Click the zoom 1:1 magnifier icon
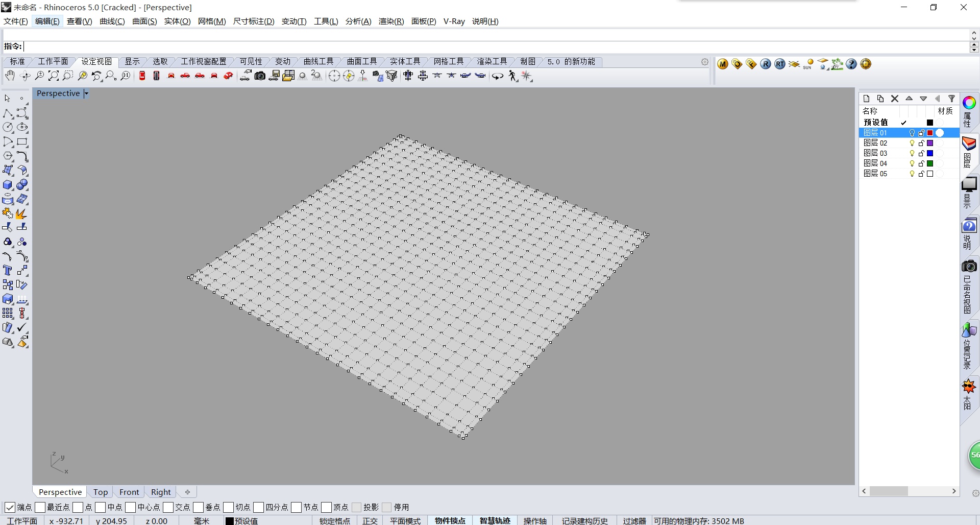The width and height of the screenshot is (980, 525). pyautogui.click(x=125, y=76)
